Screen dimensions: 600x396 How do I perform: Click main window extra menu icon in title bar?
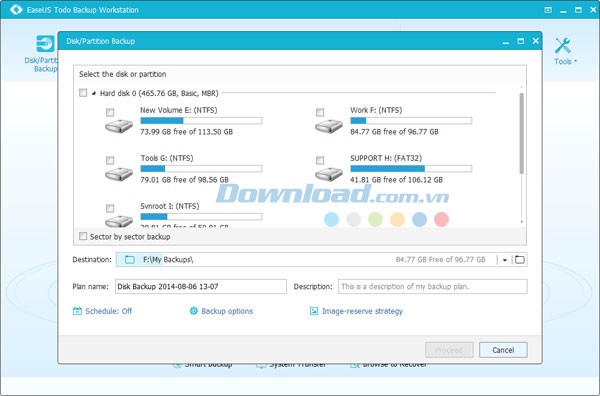(548, 10)
